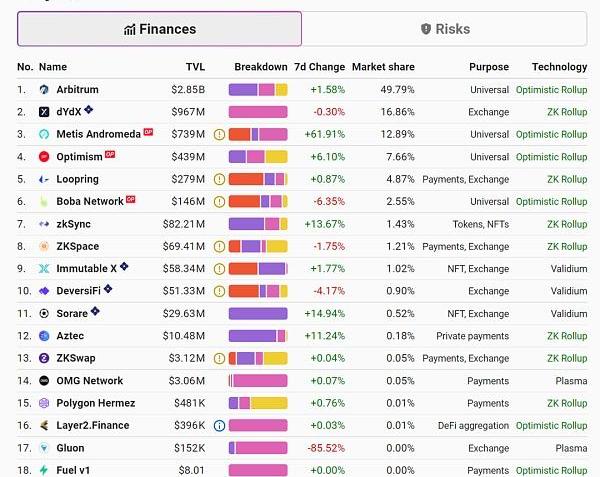The image size is (600, 477).
Task: Open the Optimism project link
Action: click(x=80, y=157)
